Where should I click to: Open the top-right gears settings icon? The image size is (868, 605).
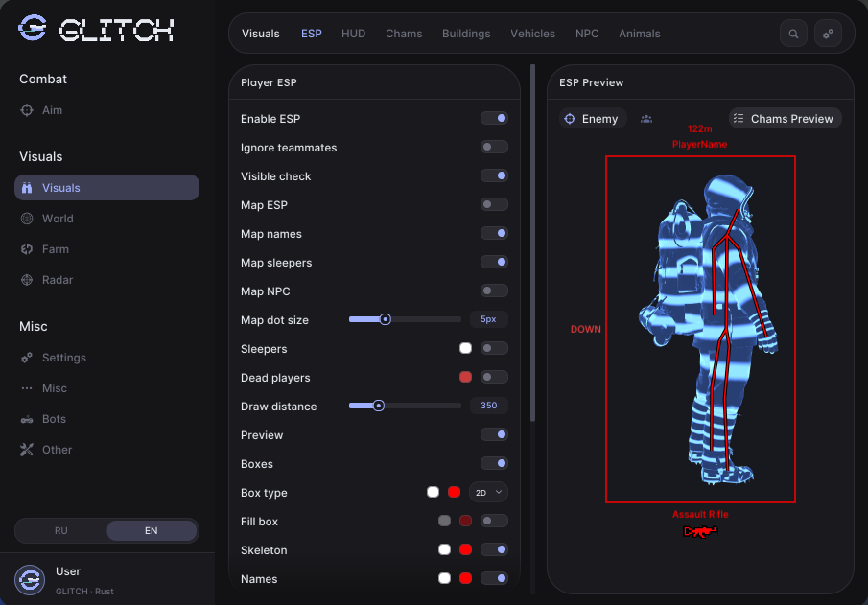click(828, 34)
